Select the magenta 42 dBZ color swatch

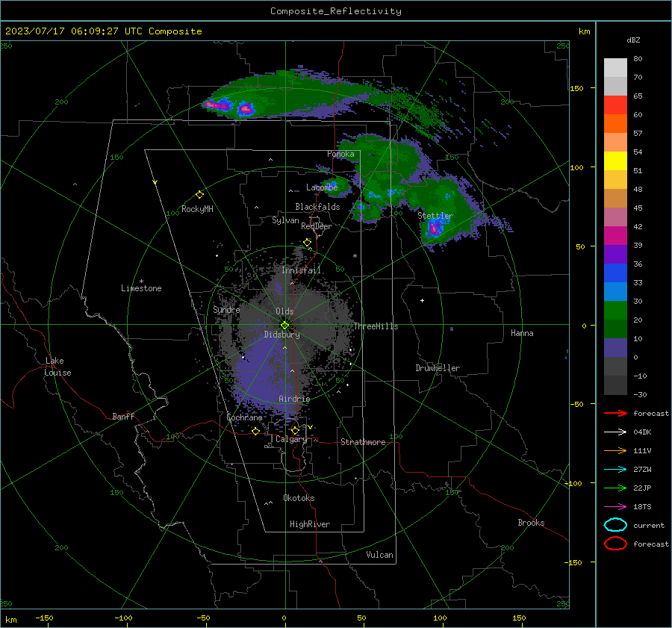(x=615, y=235)
